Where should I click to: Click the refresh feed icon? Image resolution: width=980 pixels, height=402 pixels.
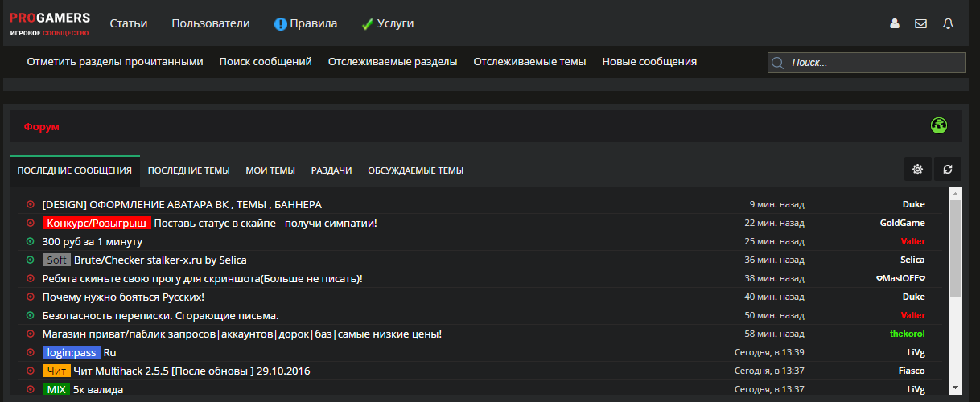pos(948,169)
